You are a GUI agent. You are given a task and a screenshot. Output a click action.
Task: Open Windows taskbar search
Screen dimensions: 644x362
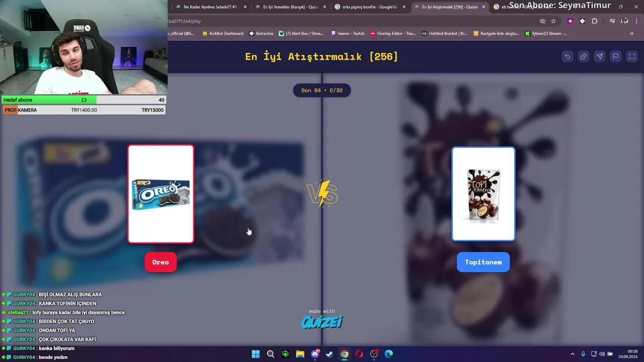[271, 354]
